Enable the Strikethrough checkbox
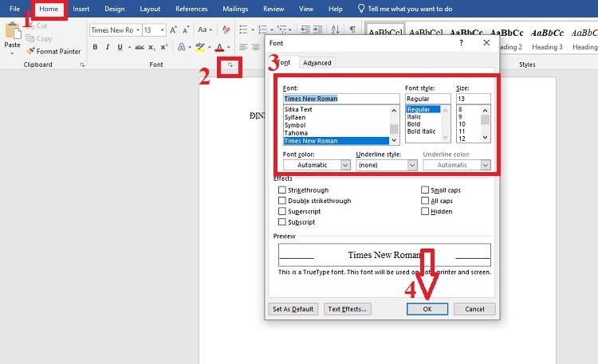The width and height of the screenshot is (598, 364). tap(281, 190)
